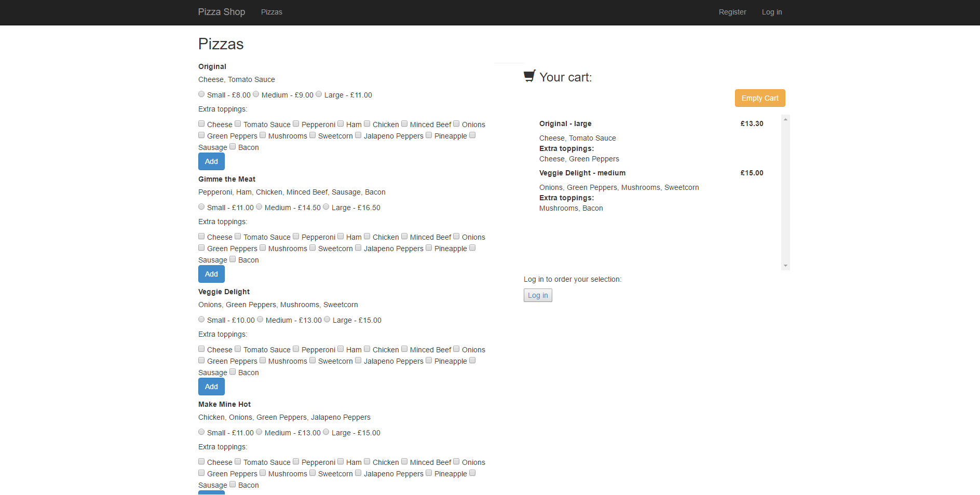Enable Mushrooms topping on Make Mine Hot
Image resolution: width=980 pixels, height=495 pixels.
(263, 473)
